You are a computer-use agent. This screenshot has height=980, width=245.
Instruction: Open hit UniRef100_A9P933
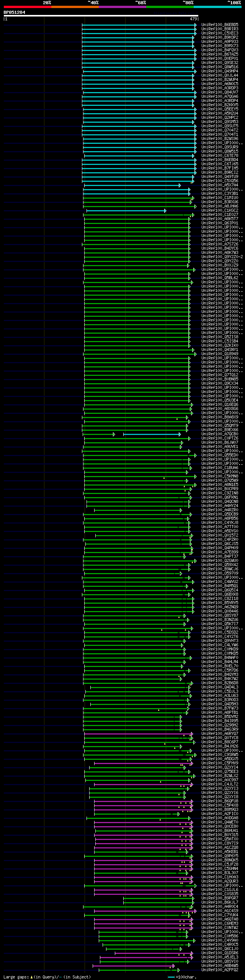click(x=220, y=42)
